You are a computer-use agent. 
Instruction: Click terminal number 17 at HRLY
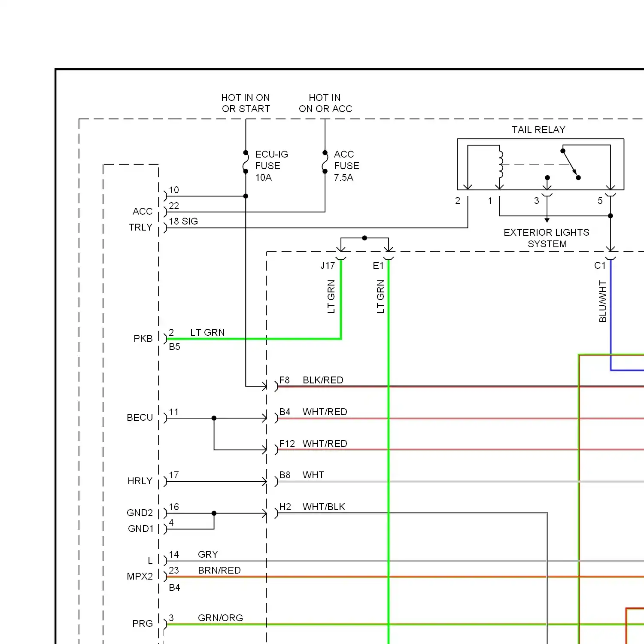pos(174,475)
